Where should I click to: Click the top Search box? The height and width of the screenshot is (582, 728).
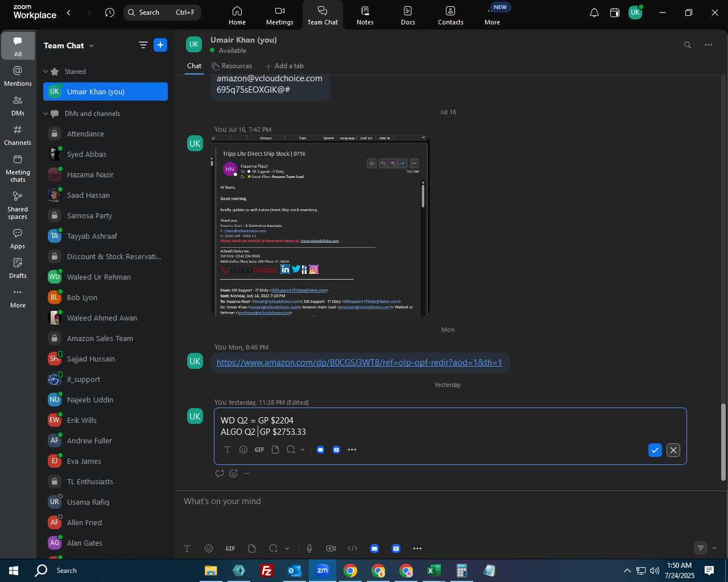click(x=162, y=13)
